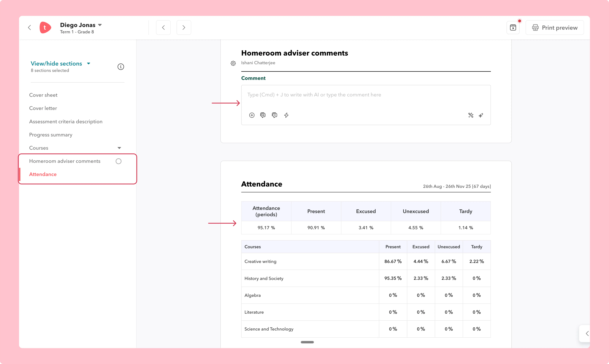Expand the Diego Jonas student dropdown

(100, 25)
